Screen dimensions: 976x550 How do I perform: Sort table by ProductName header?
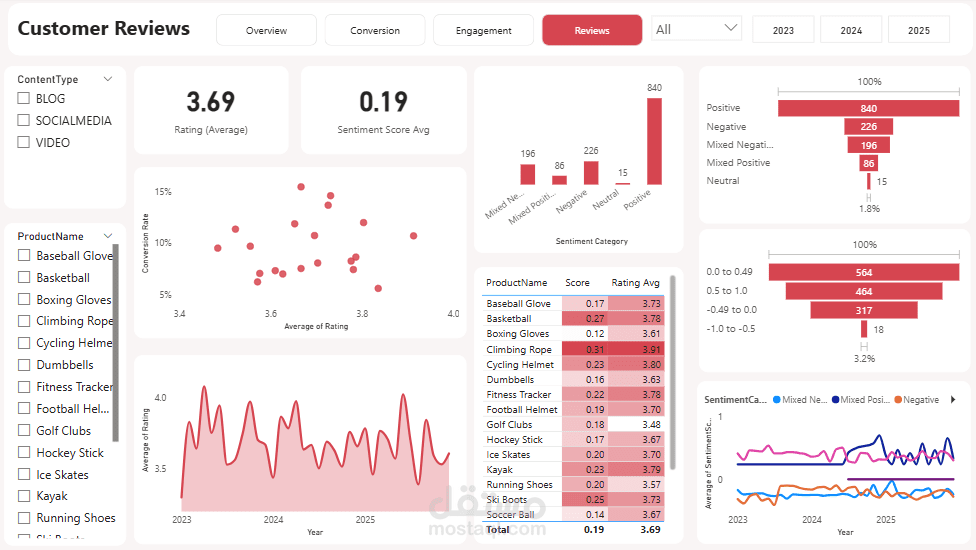pyautogui.click(x=517, y=282)
